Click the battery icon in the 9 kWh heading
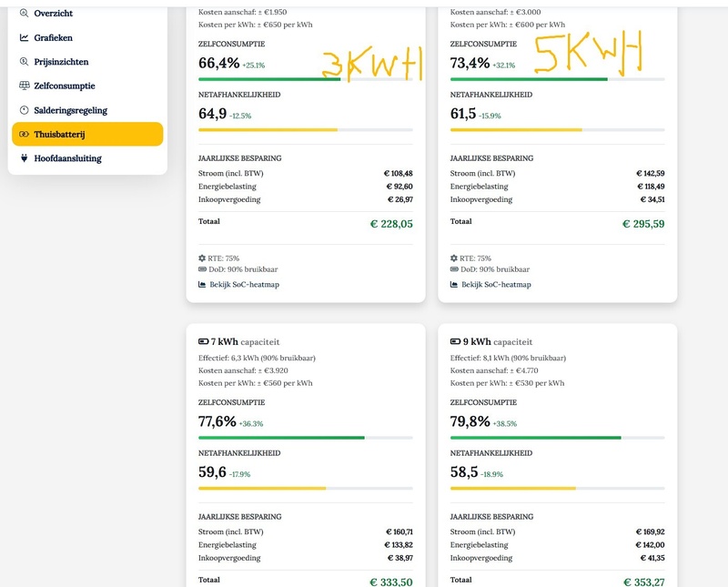The image size is (728, 587). click(x=456, y=342)
